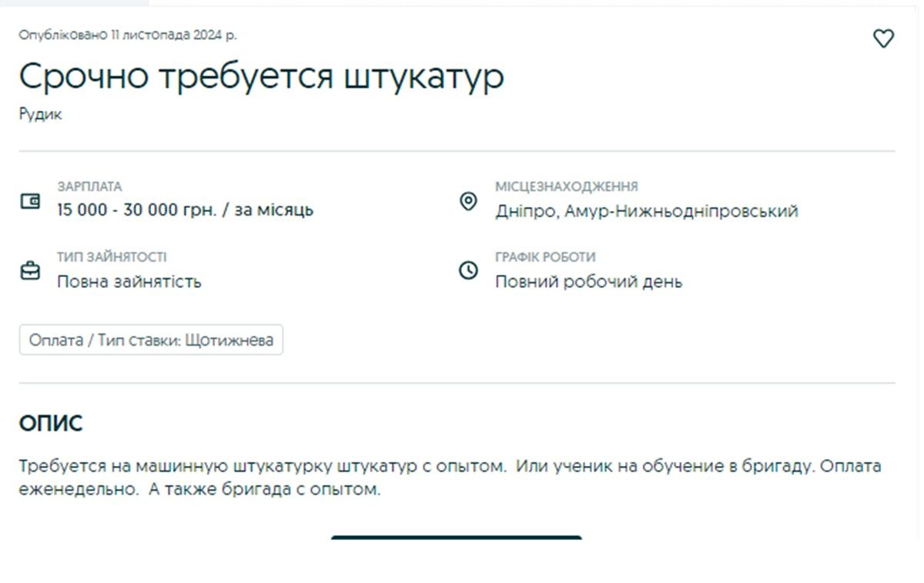Click the wallet icon beside the salary
Image resolution: width=924 pixels, height=583 pixels.
click(x=30, y=202)
